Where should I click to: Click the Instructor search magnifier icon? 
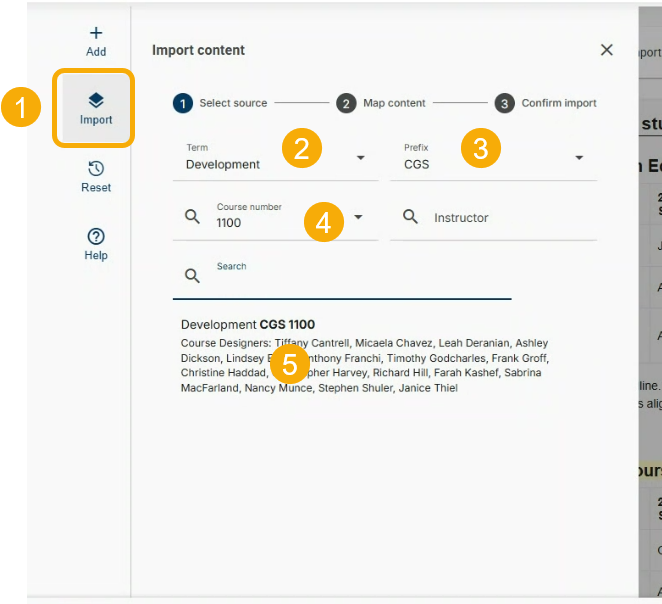[410, 217]
